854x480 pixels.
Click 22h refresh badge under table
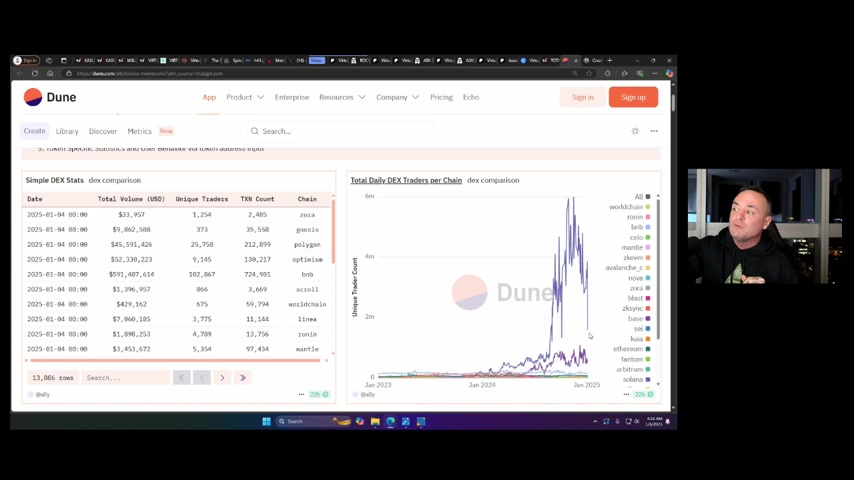pyautogui.click(x=319, y=394)
